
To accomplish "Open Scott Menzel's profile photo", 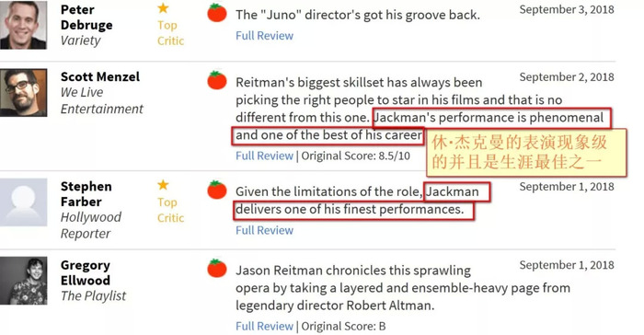I will (x=23, y=93).
